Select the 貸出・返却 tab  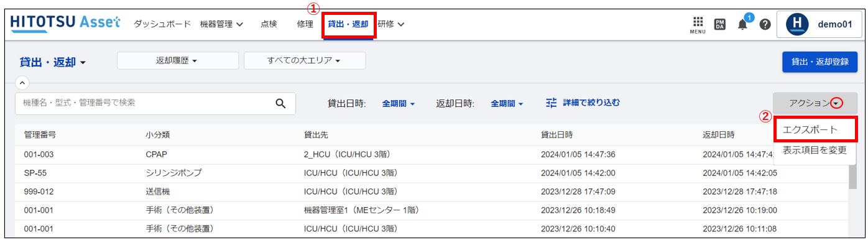click(x=348, y=24)
